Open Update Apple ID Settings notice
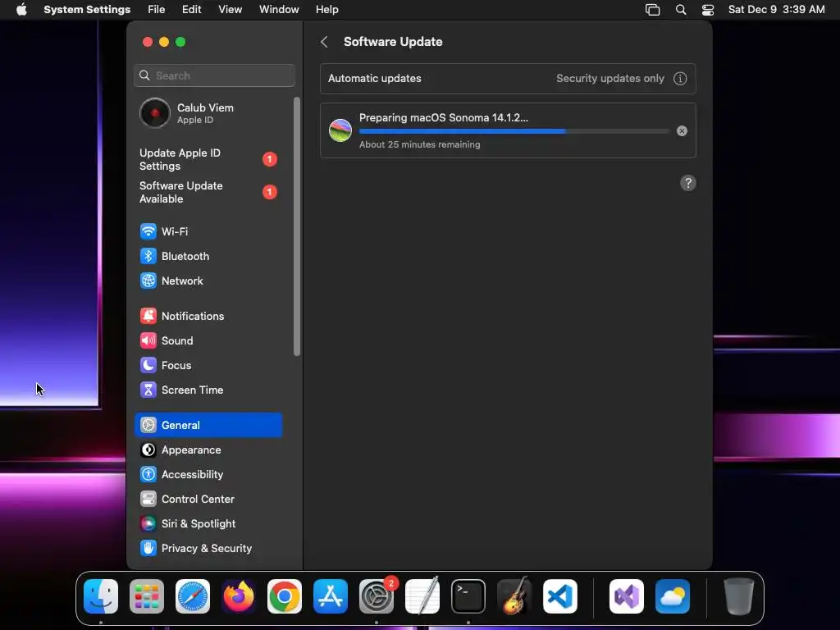 click(208, 160)
